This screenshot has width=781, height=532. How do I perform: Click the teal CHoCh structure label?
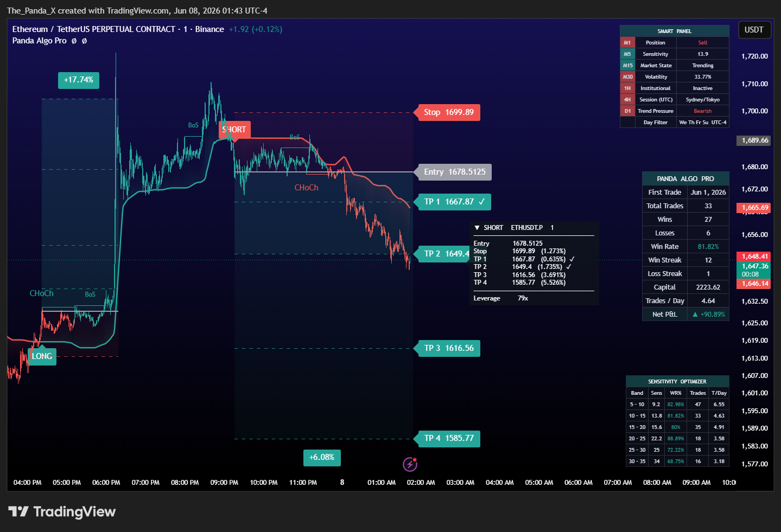point(42,293)
